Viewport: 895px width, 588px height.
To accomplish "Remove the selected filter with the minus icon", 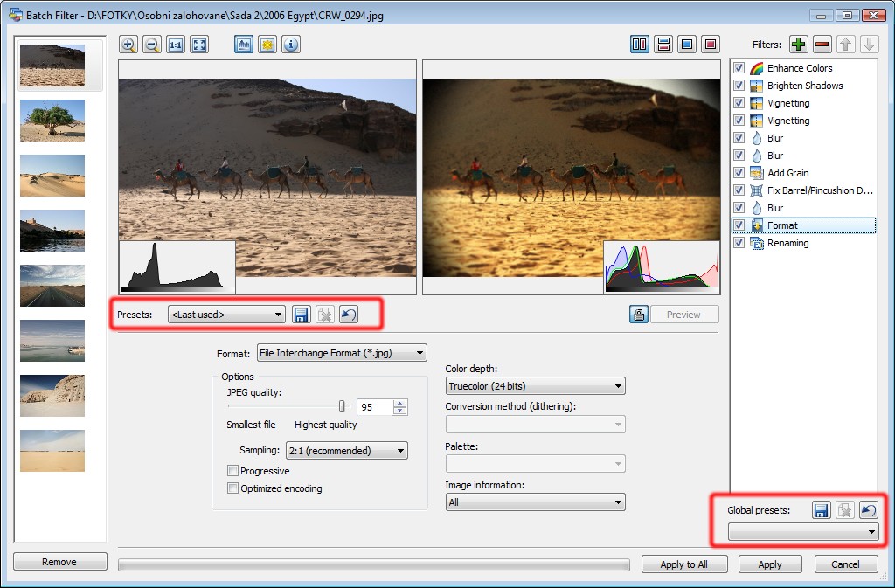I will (822, 45).
